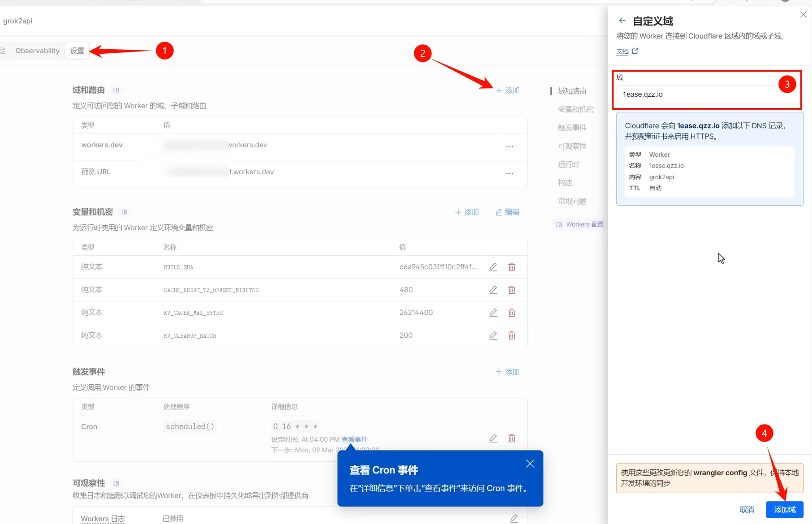Image resolution: width=812 pixels, height=524 pixels.
Task: Edit the BUILD_SHA variable with pencil icon
Action: pos(493,267)
